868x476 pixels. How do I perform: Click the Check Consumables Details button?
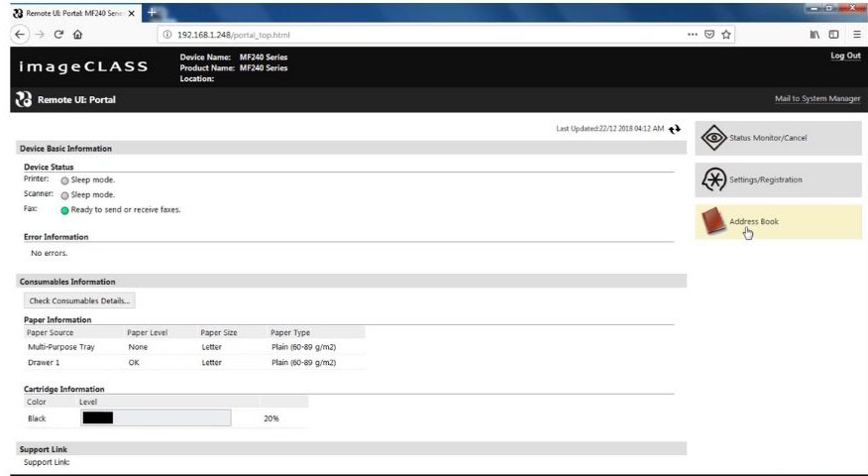pyautogui.click(x=79, y=300)
